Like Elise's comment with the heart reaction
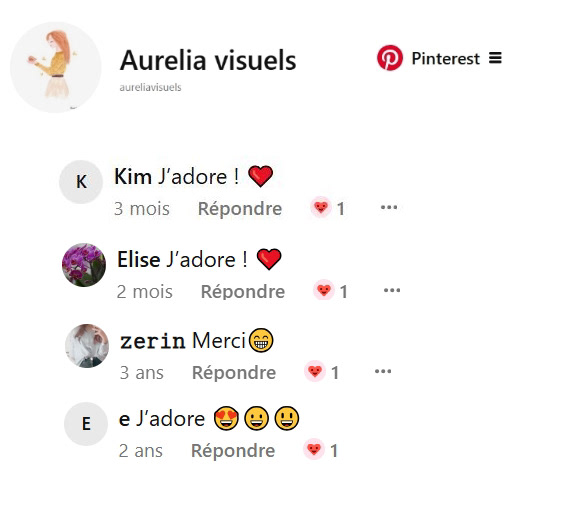563x505 pixels. point(324,290)
